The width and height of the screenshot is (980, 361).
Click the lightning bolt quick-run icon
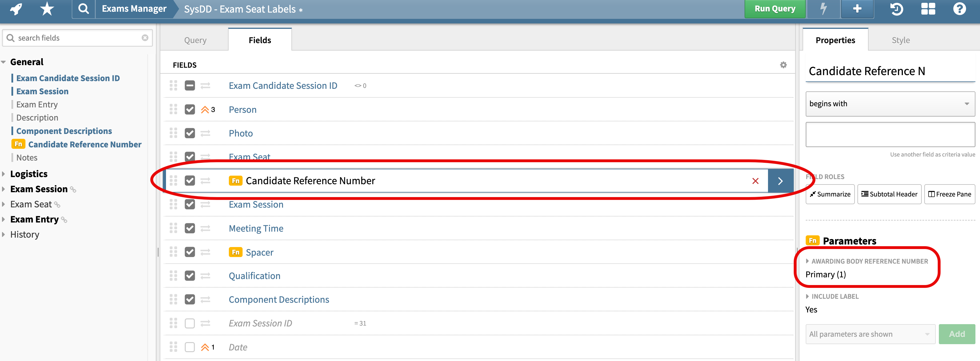pos(823,8)
